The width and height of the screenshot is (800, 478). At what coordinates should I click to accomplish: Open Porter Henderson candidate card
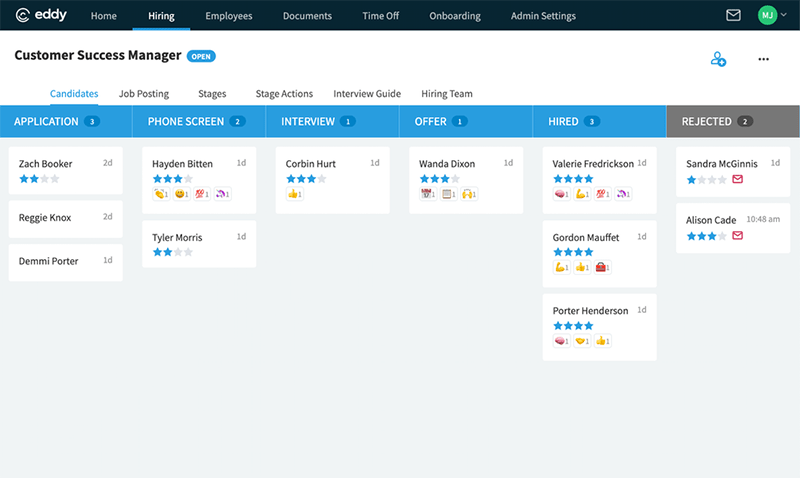pyautogui.click(x=599, y=326)
